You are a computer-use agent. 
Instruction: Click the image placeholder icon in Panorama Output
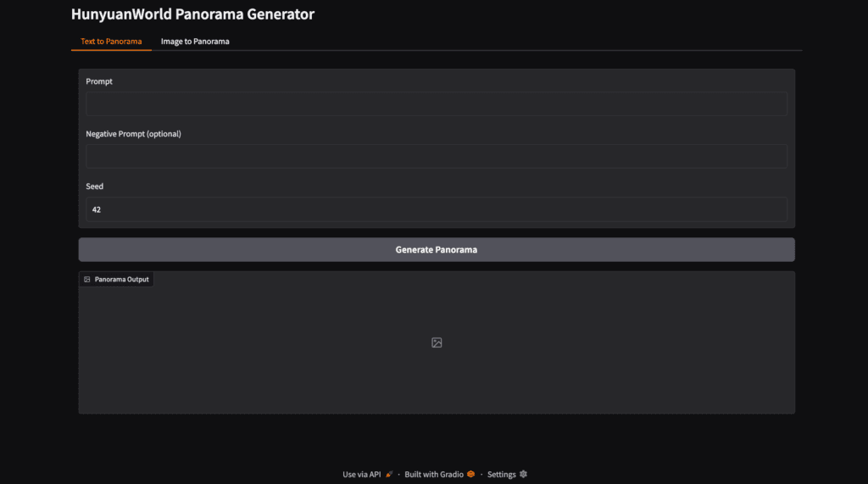pyautogui.click(x=437, y=342)
